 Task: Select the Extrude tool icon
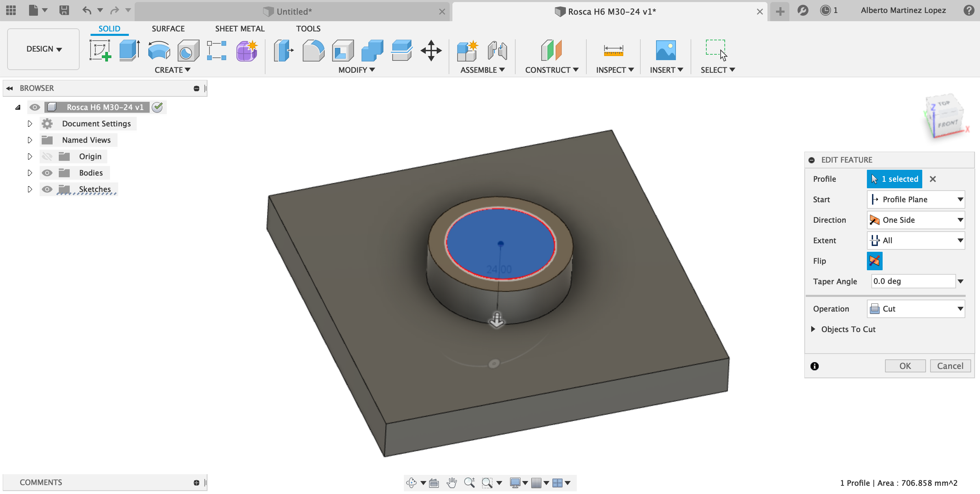(x=130, y=51)
